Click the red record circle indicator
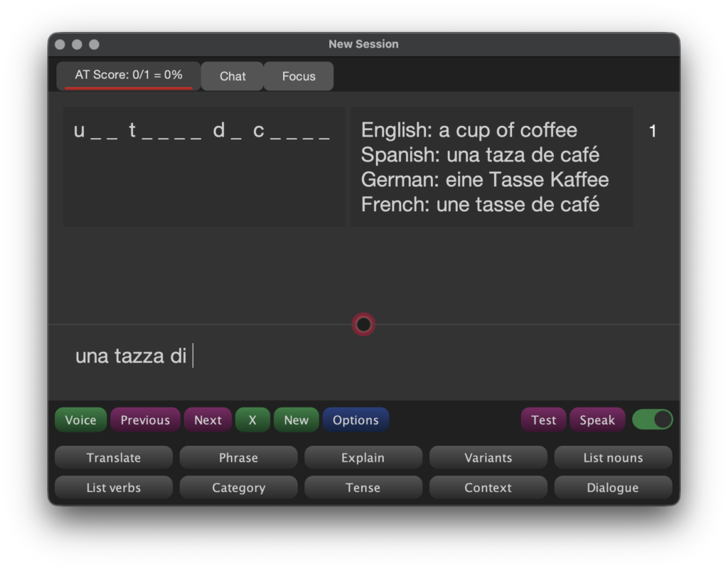This screenshot has width=728, height=569. pos(363,324)
